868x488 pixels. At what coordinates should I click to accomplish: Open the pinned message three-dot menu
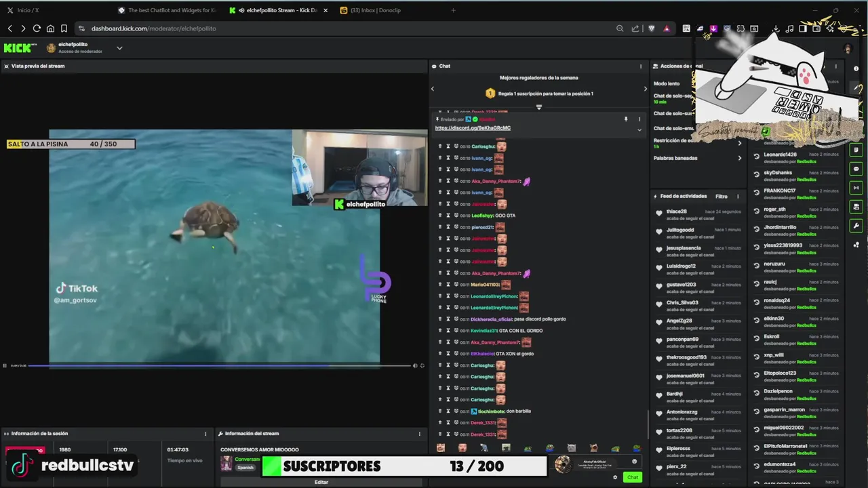pos(639,119)
